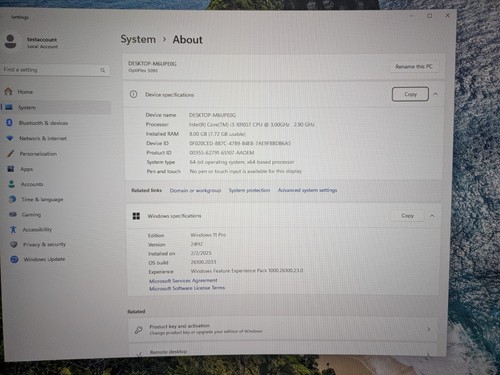Viewport: 500px width, 375px height.
Task: Open Domain or workgroup link
Action: coord(195,190)
